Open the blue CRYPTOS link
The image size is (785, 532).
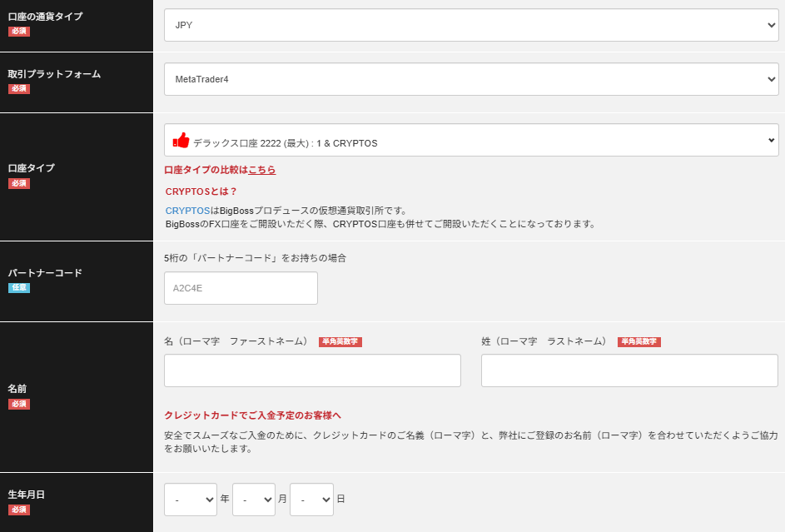pos(188,211)
